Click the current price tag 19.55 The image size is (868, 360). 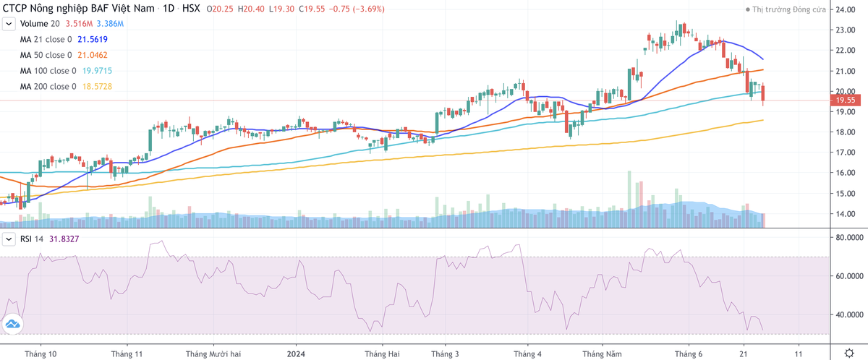845,100
